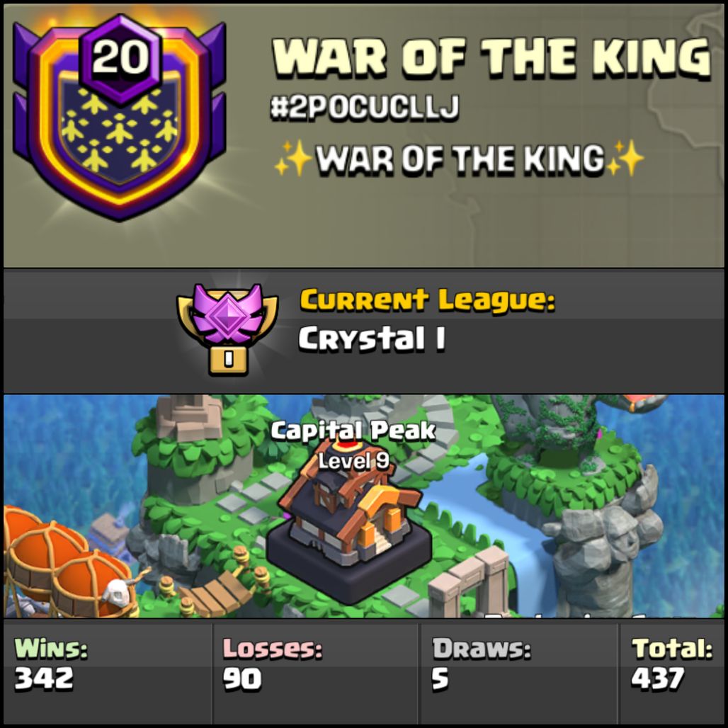Screen dimensions: 728x728
Task: Select the Losses statistic cell
Action: (315, 669)
